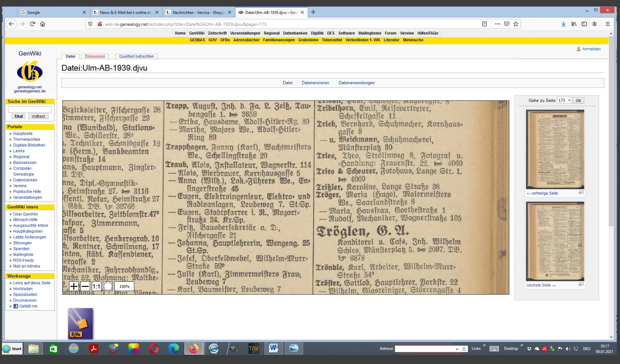Toggle the tracking protection shield

90,24
